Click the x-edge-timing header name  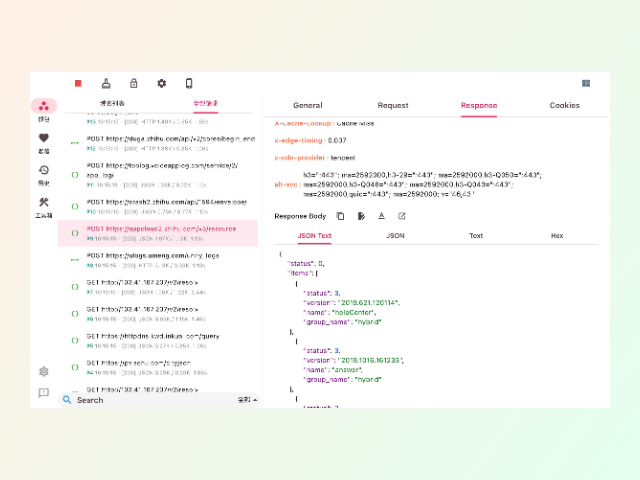300,140
